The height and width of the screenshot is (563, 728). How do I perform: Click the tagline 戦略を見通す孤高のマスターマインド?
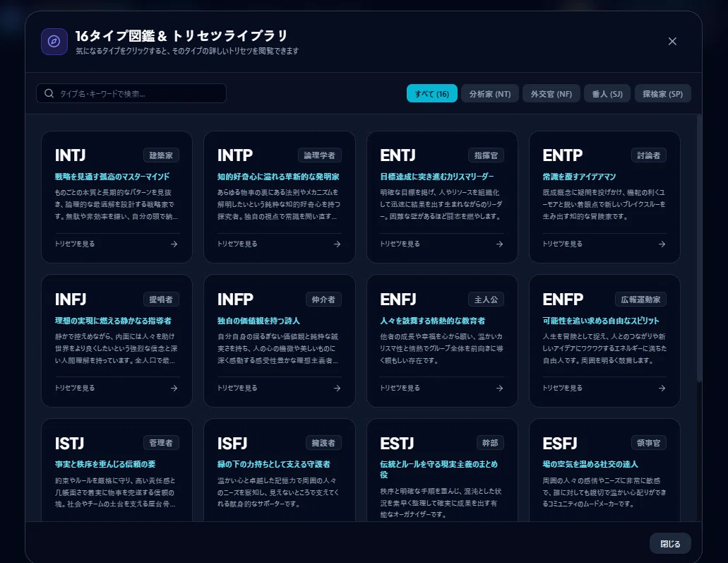112,177
